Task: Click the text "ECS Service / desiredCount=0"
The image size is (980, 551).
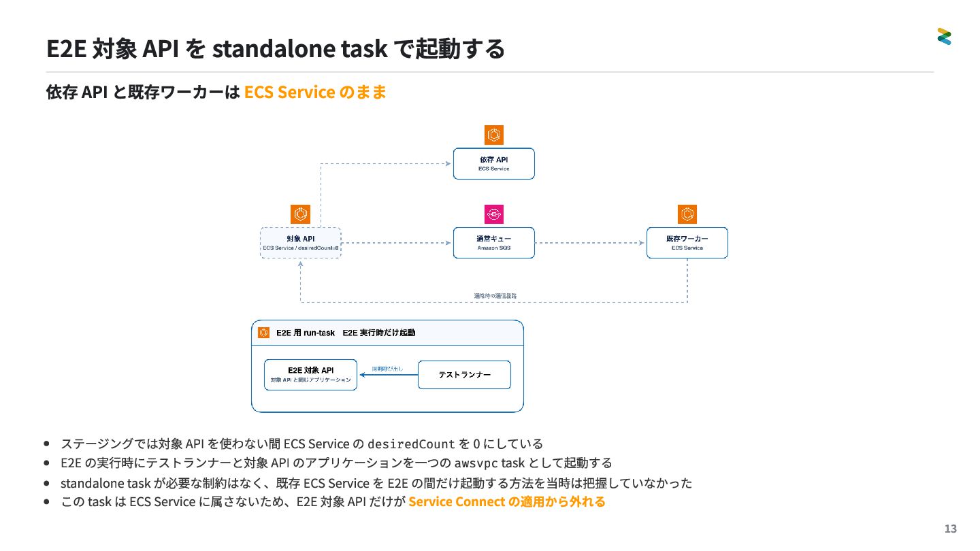Action: 301,248
